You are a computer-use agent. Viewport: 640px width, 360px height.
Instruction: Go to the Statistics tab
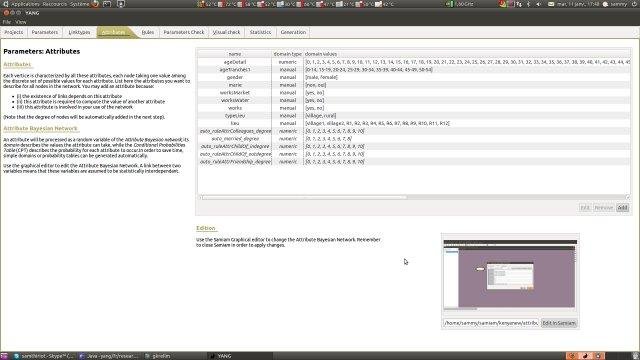tap(260, 32)
